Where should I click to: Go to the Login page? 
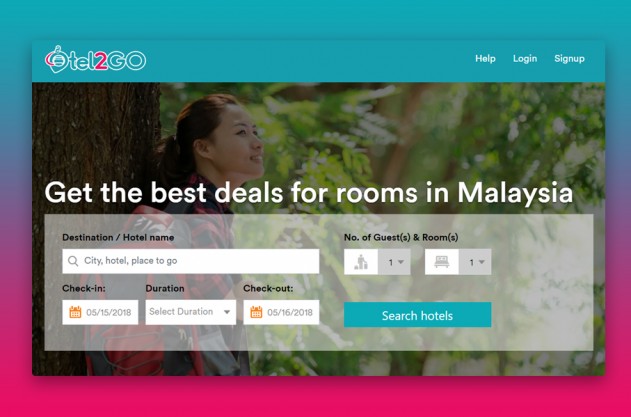(x=525, y=58)
